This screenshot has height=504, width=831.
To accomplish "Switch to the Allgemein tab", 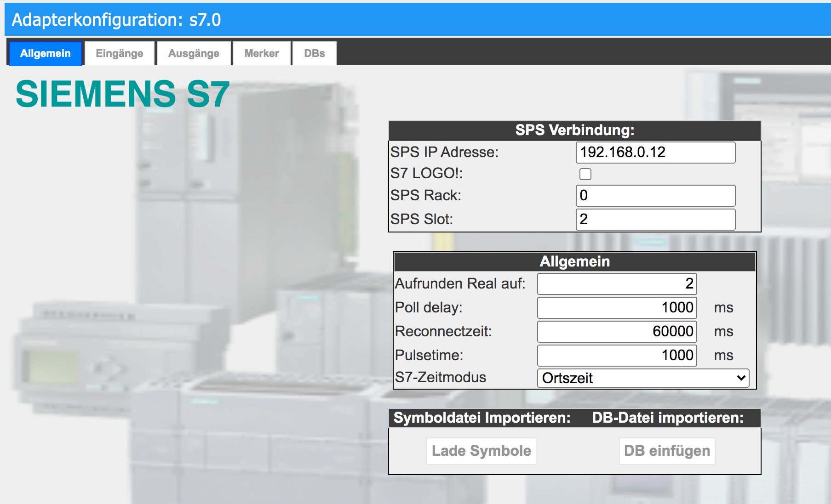I will click(x=46, y=53).
